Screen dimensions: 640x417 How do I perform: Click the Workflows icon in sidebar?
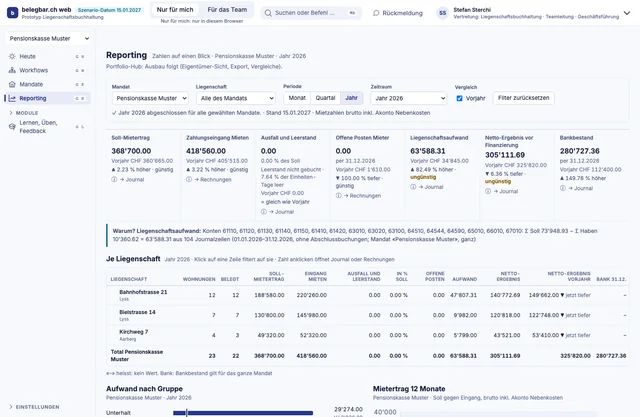(x=12, y=70)
